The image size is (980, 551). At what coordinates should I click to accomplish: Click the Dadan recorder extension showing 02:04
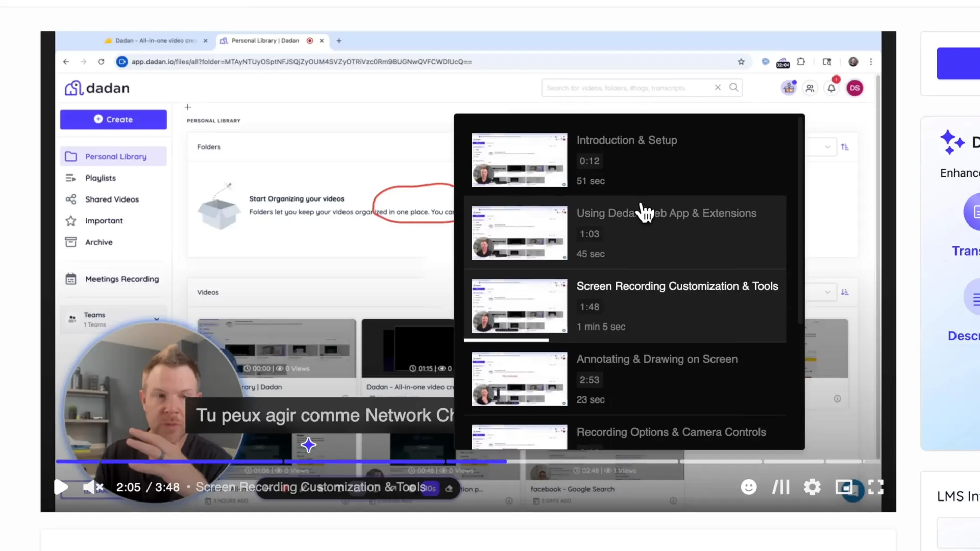pos(783,62)
